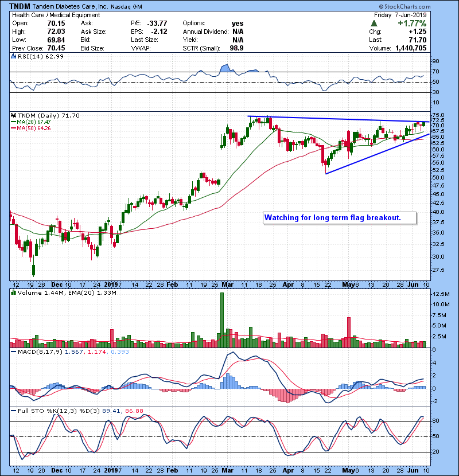Click the Volume value 1,440,705
Image resolution: width=459 pixels, height=476 pixels.
click(411, 48)
